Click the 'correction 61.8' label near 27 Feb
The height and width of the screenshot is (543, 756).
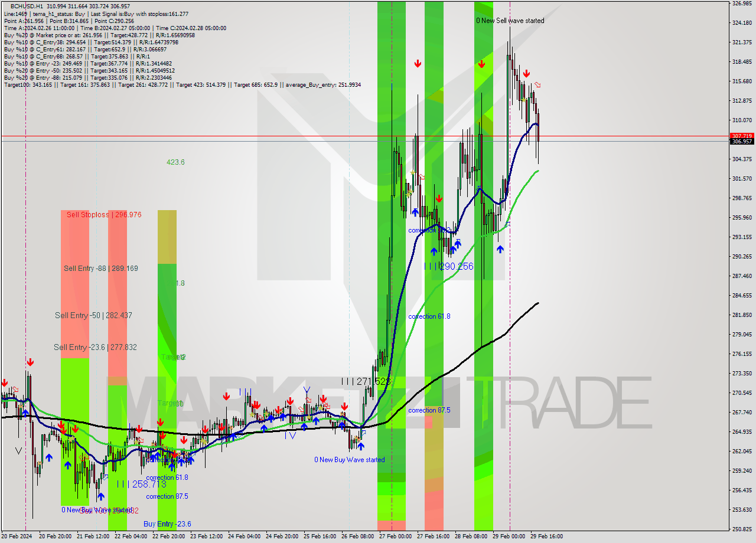pos(429,317)
